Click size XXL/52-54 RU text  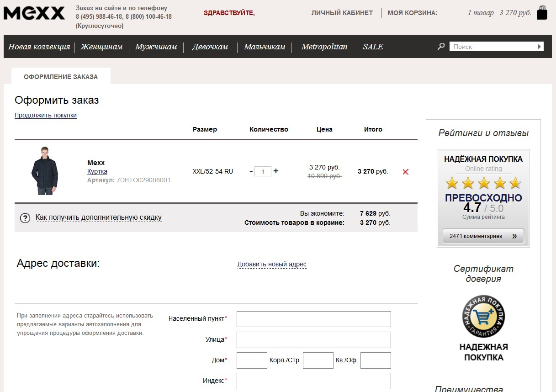[213, 171]
